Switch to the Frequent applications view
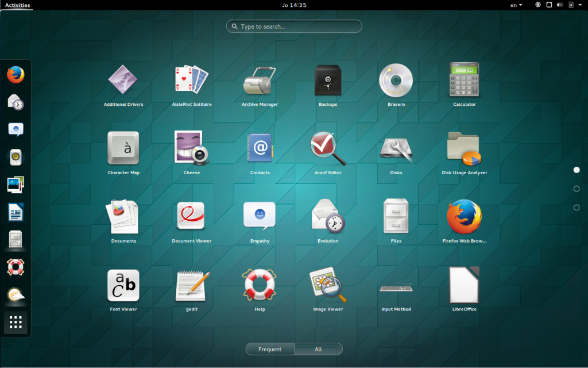 pyautogui.click(x=269, y=349)
